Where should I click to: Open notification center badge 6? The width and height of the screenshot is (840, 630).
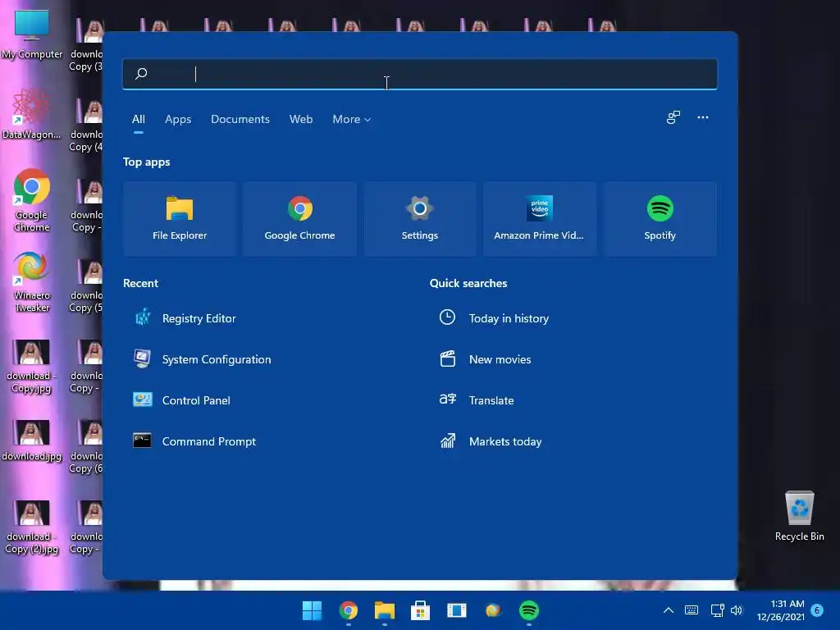pos(817,610)
